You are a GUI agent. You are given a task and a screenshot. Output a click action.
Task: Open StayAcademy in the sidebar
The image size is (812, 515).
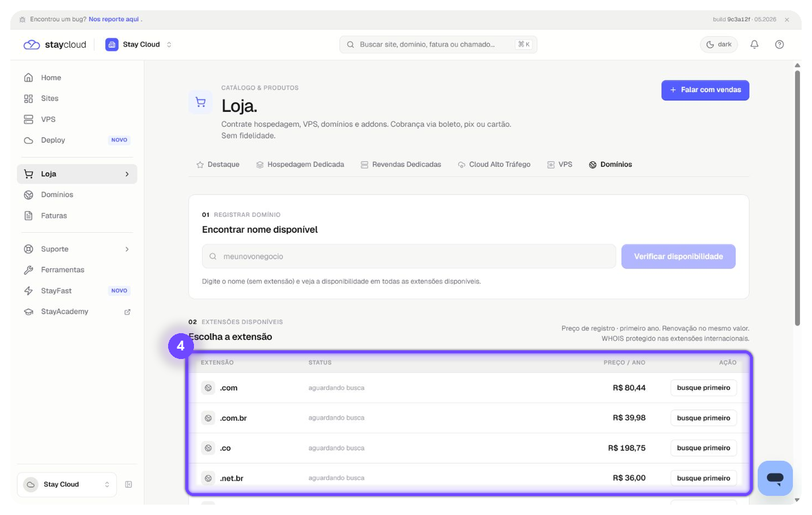[x=77, y=311]
